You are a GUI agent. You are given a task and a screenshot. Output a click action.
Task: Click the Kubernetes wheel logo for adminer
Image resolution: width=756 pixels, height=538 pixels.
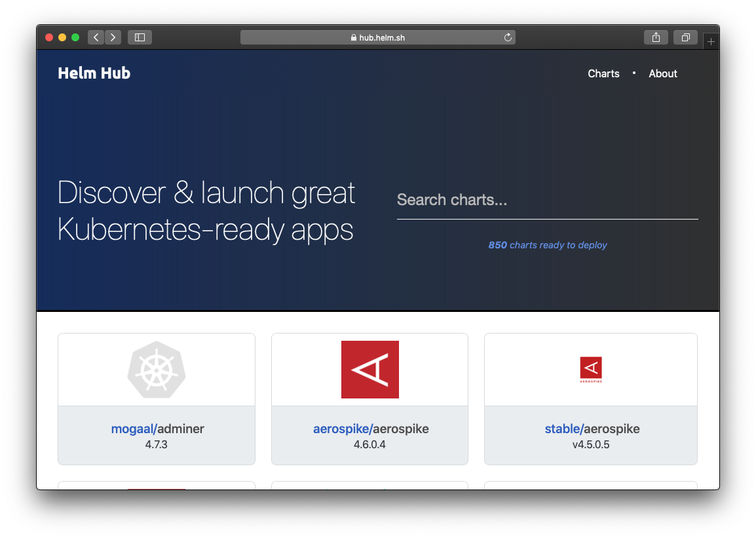[x=157, y=370]
